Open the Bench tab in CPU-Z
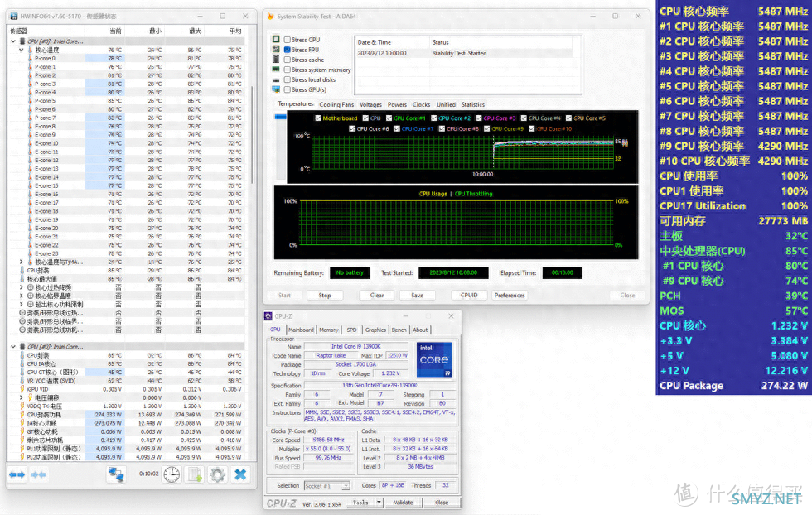The image size is (812, 515). [x=399, y=330]
